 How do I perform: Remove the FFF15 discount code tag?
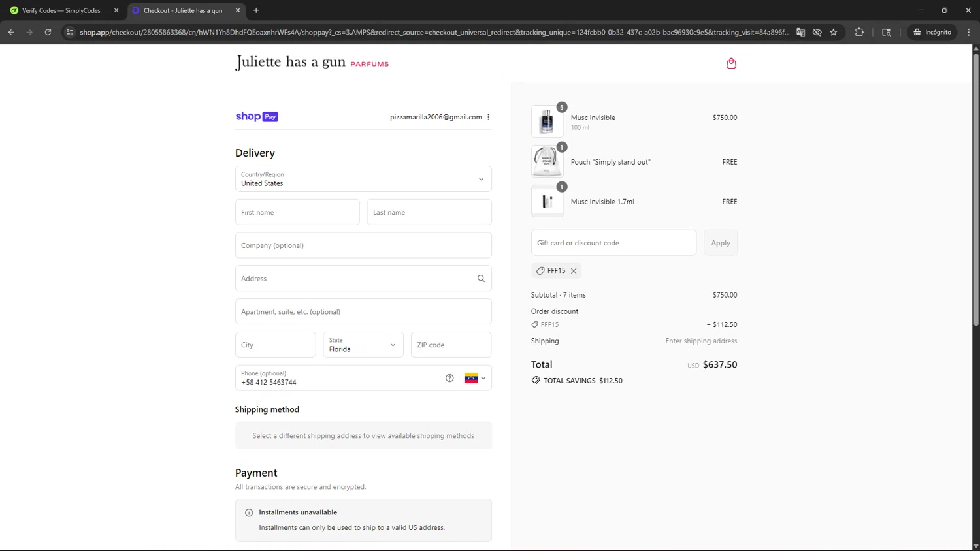574,271
